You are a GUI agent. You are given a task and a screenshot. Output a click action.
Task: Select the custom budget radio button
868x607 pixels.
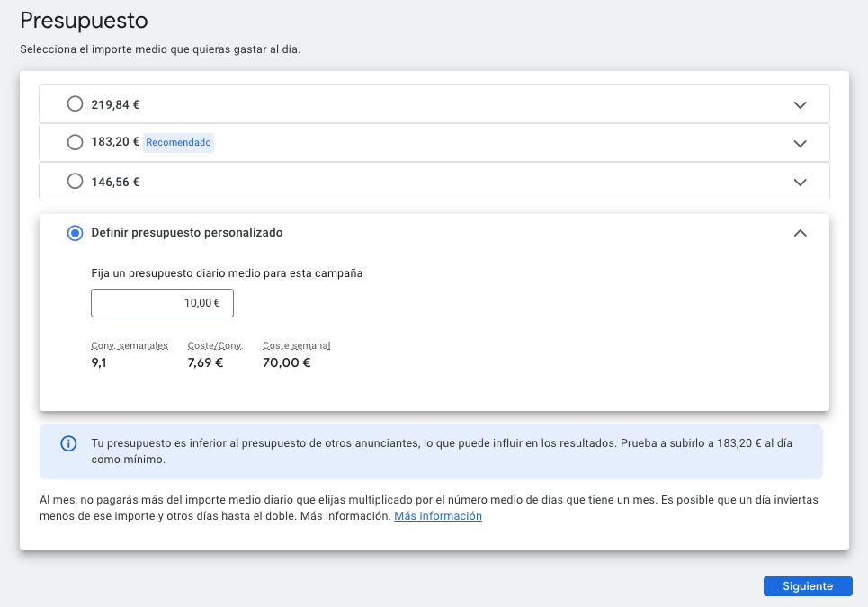[x=75, y=232]
